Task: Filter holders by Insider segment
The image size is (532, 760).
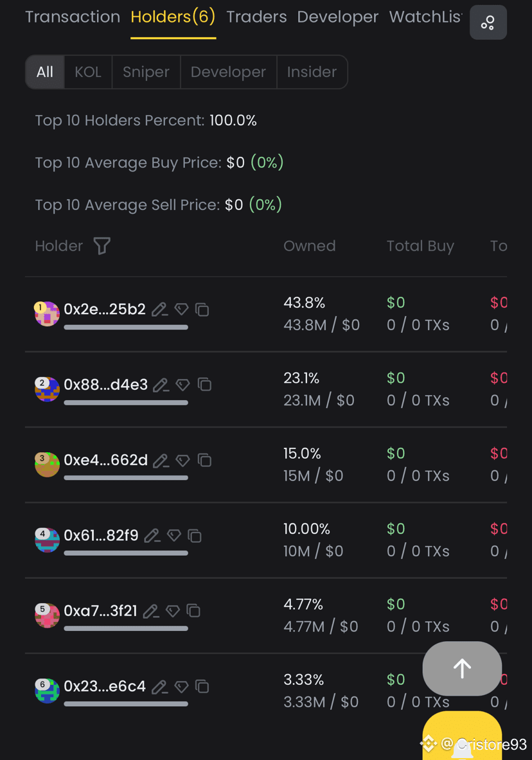Action: (x=312, y=72)
